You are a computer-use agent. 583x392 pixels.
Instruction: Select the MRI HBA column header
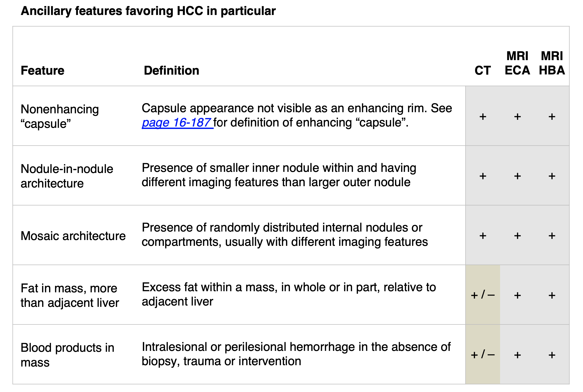552,63
